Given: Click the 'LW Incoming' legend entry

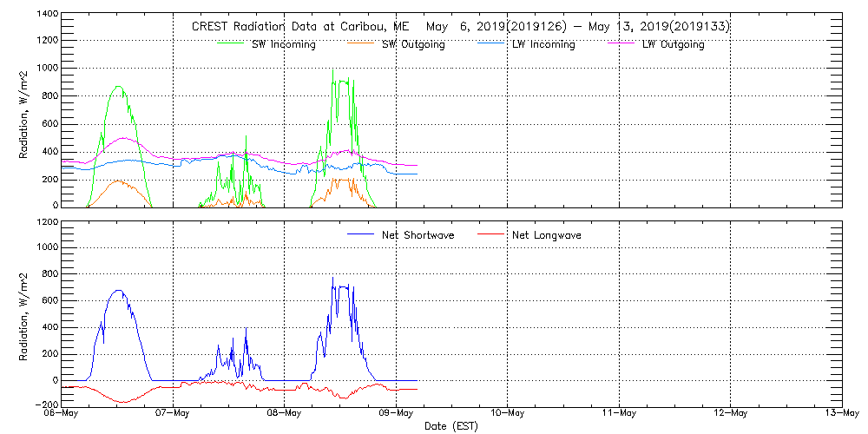Looking at the screenshot, I should (x=543, y=45).
